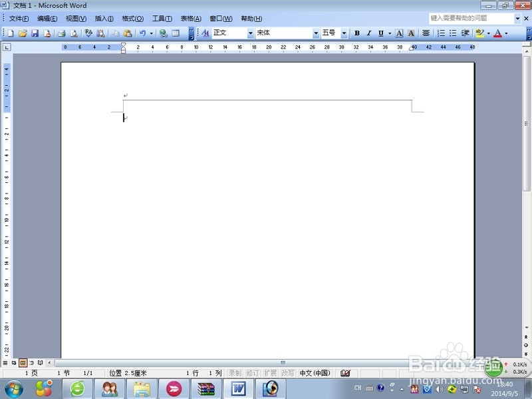
Task: Click the numbered list icon
Action: pyautogui.click(x=441, y=33)
